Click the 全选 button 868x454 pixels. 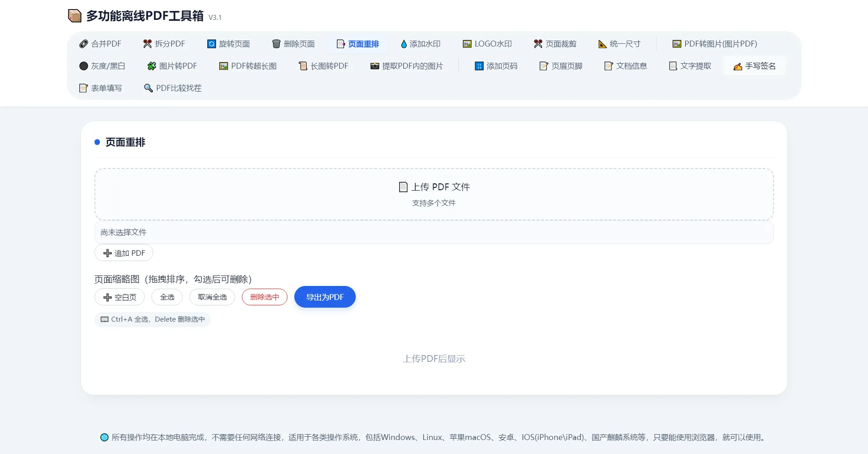coord(167,297)
